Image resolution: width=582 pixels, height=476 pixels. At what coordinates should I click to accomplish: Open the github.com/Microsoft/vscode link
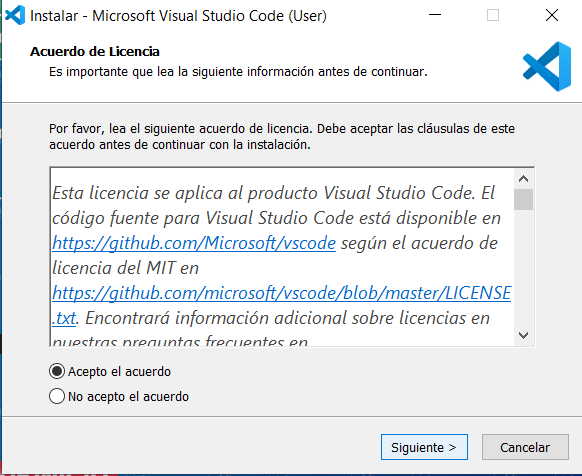tap(194, 243)
